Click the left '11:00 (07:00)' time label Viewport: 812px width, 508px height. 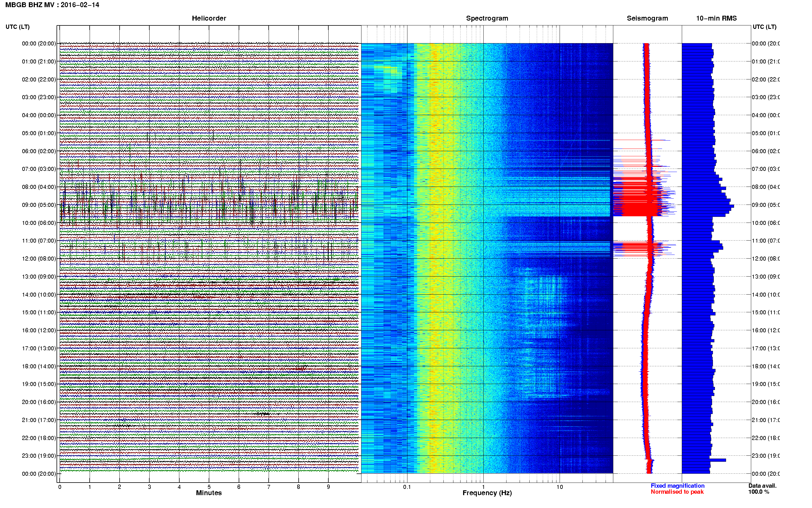coord(39,241)
